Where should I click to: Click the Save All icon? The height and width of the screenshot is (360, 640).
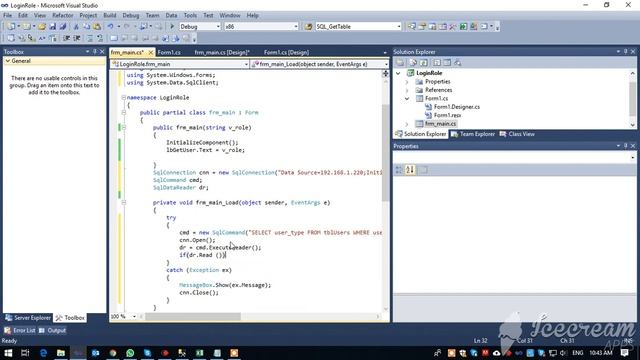[62, 27]
